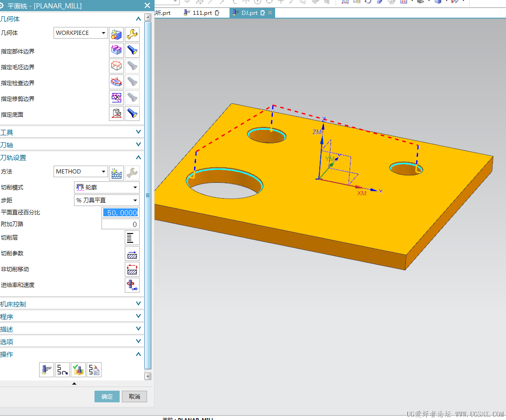Click the new geometry icon beside WORKPIECE
The width and height of the screenshot is (506, 420).
(116, 34)
